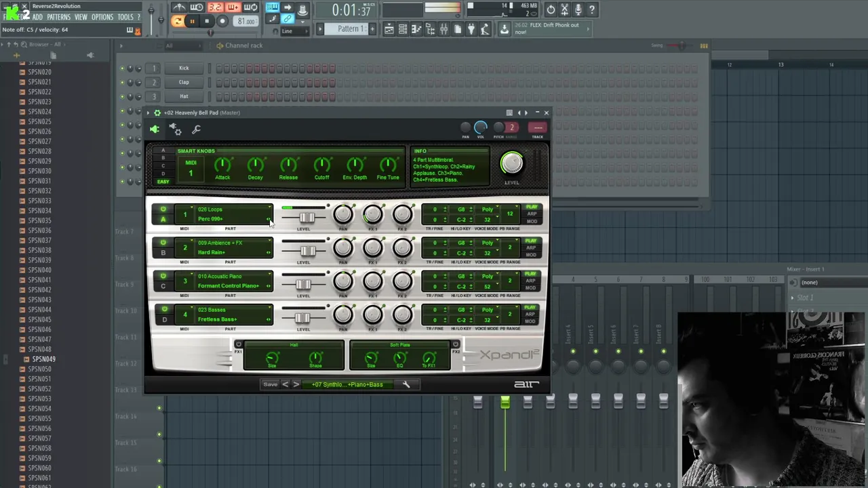Viewport: 868px width, 488px height.
Task: Go to previous preset with left arrow
Action: (285, 384)
